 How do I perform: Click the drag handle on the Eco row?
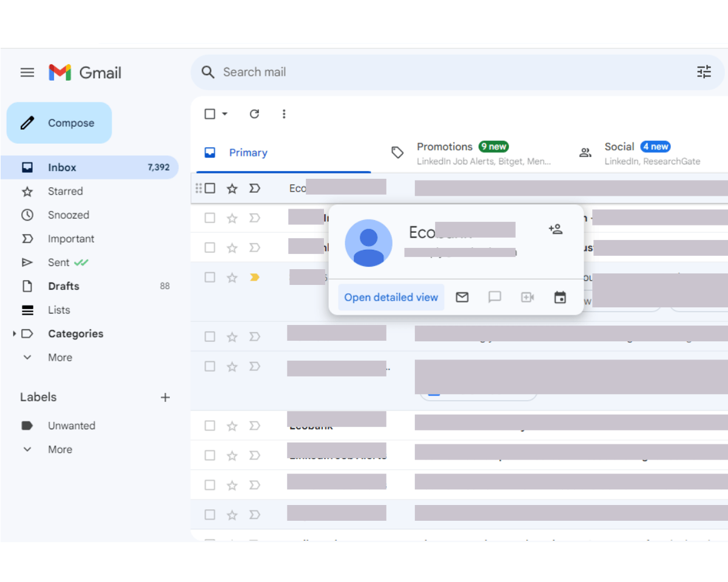tap(198, 188)
